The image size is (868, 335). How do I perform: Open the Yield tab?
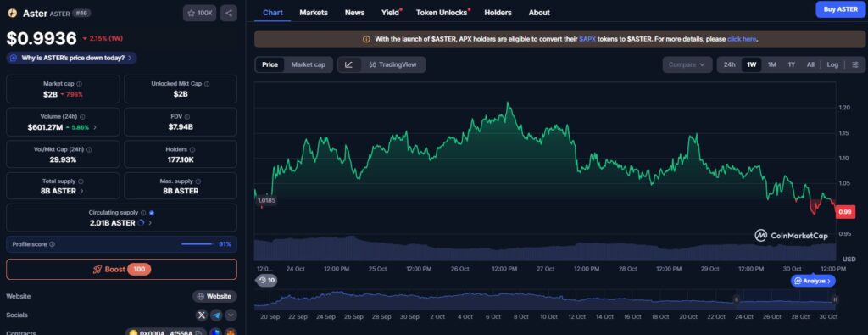tap(391, 12)
